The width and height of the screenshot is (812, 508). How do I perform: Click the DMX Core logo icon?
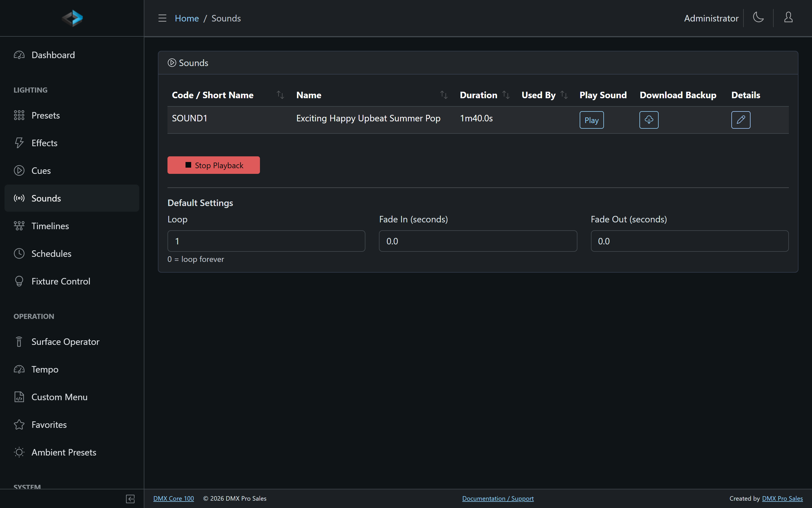[72, 18]
